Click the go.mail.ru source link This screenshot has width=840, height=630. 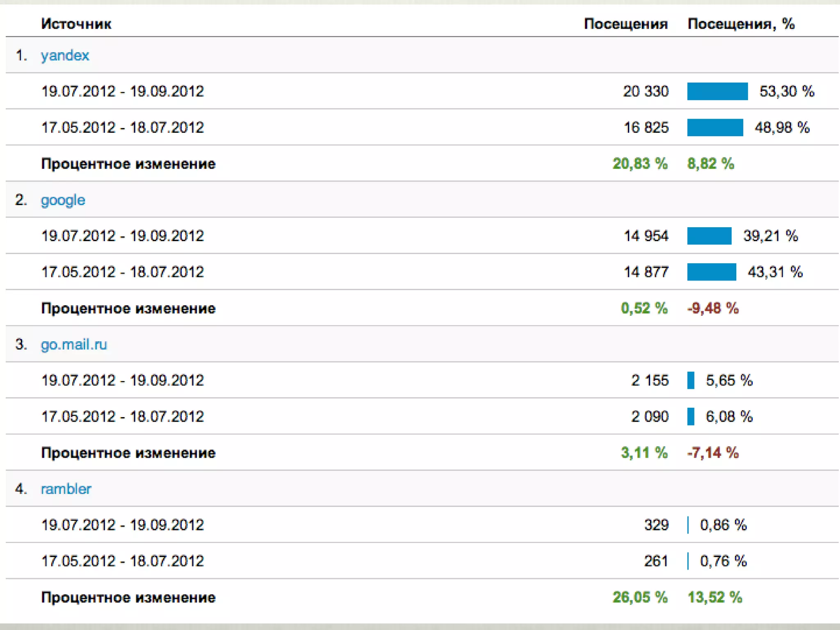tap(74, 345)
